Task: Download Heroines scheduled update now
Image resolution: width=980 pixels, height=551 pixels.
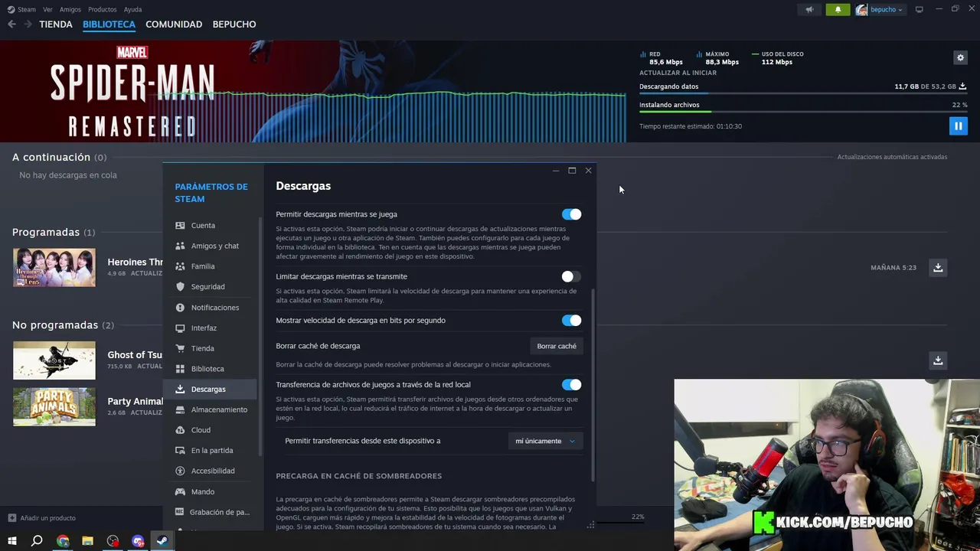Action: pos(938,267)
